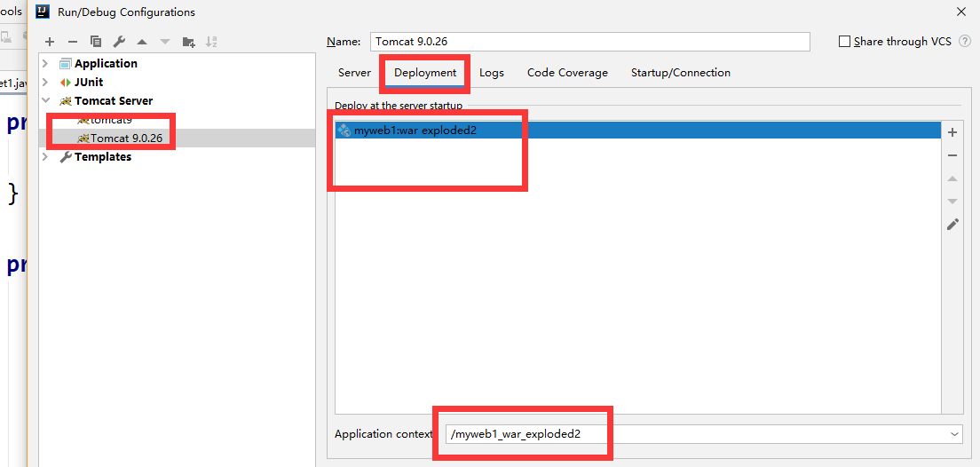The image size is (980, 467).
Task: Open help for Share through VCS
Action: click(965, 41)
